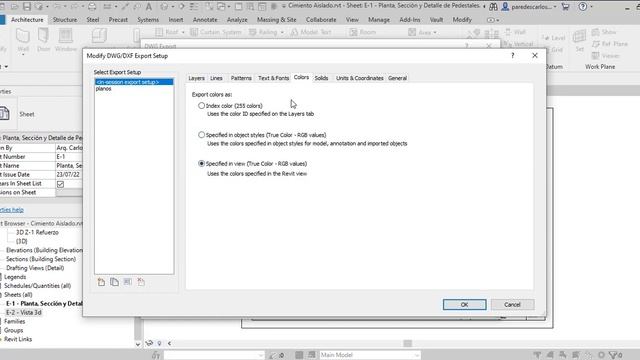Create a new export setup icon
640x360 pixels.
tap(101, 282)
